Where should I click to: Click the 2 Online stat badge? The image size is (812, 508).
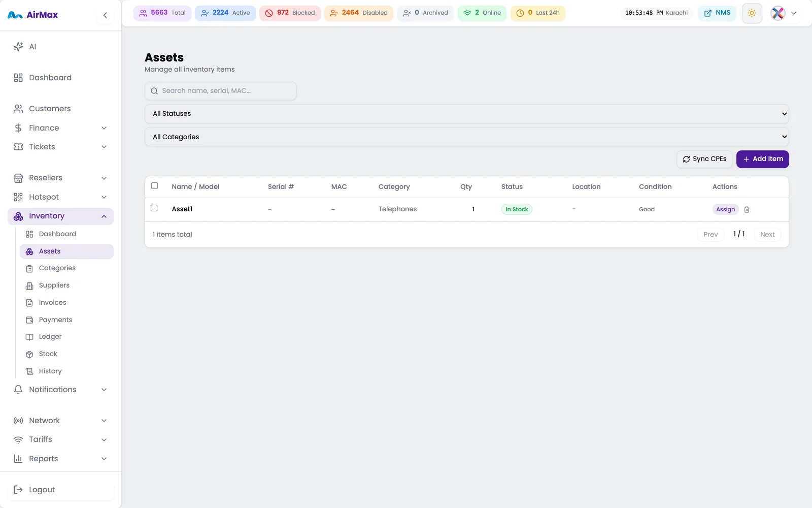click(x=482, y=13)
